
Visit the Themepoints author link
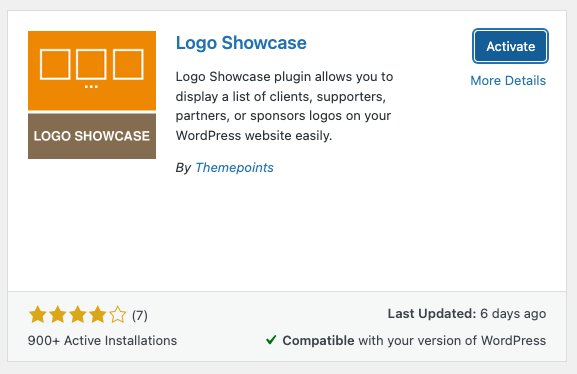pyautogui.click(x=234, y=167)
